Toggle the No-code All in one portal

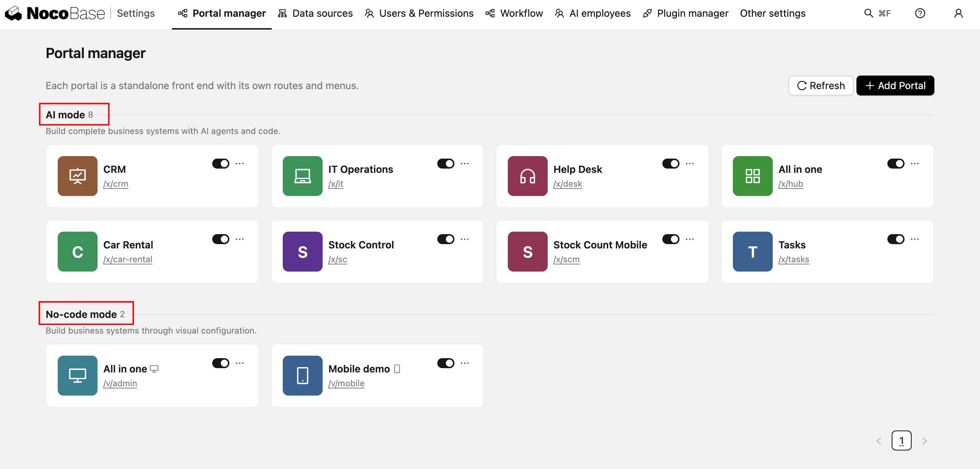click(x=221, y=363)
